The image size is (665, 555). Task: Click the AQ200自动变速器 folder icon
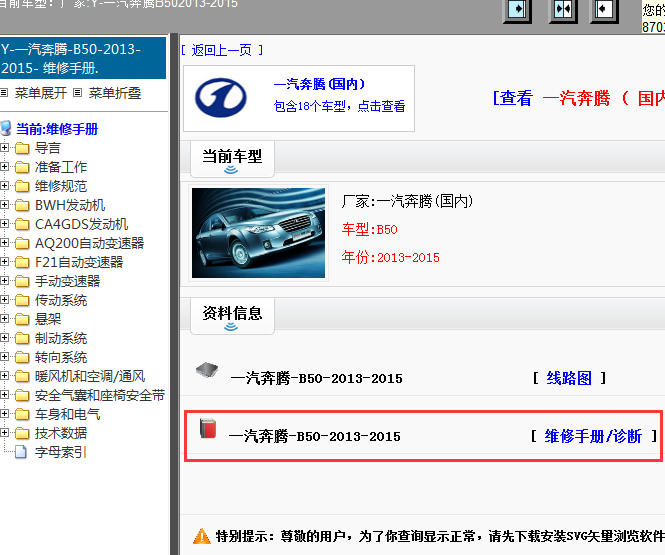22,243
